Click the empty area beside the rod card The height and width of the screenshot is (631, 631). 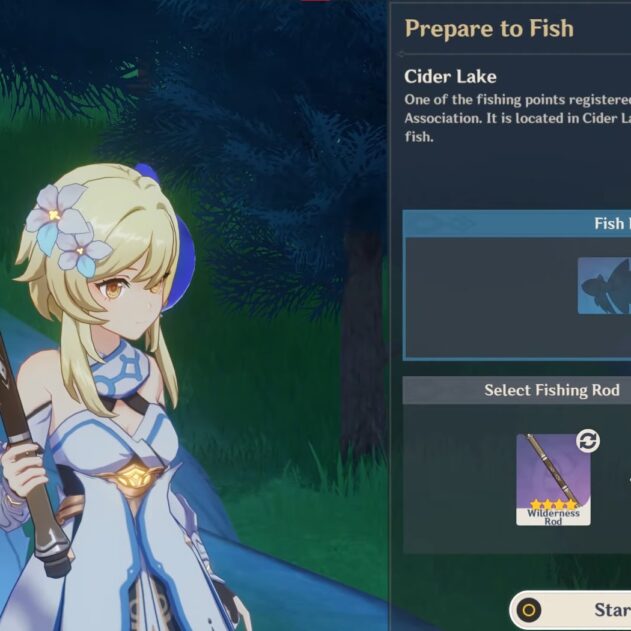(x=459, y=479)
